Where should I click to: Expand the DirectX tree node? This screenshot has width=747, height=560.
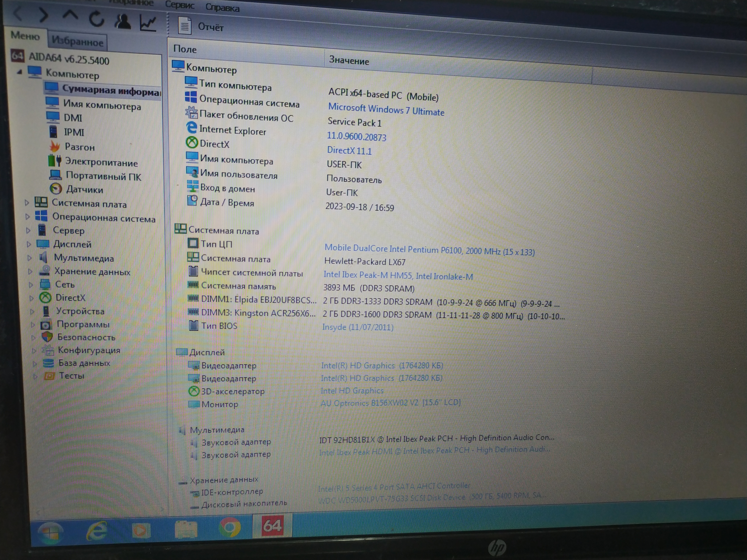pos(32,298)
